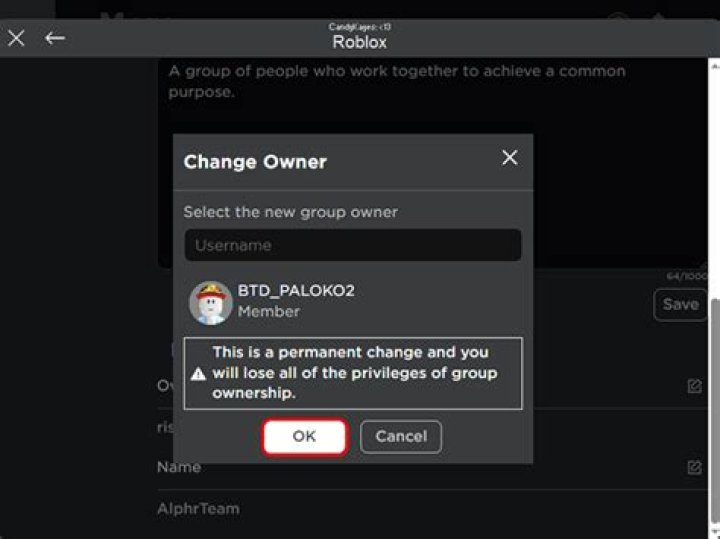
Task: Click the permanent change warning message
Action: (x=355, y=373)
